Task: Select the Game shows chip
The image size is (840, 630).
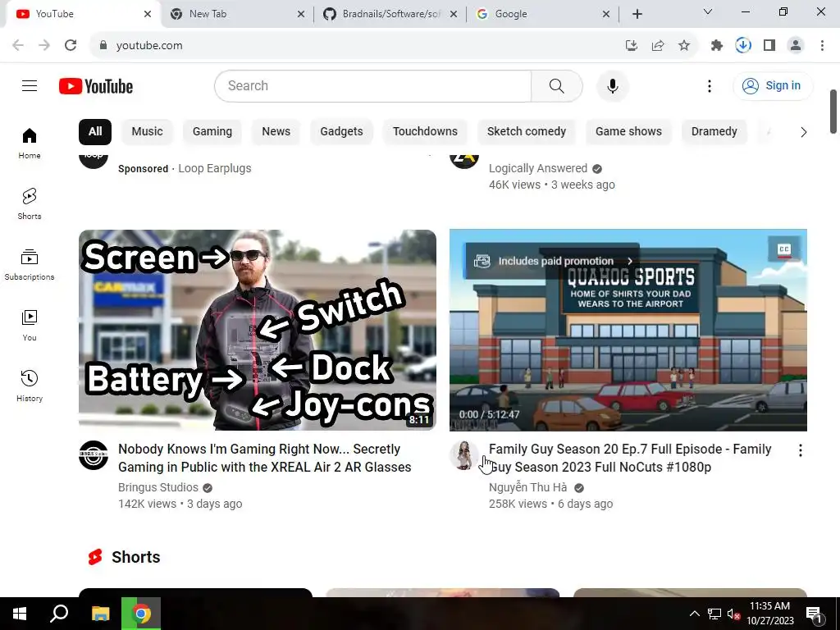Action: coord(628,132)
